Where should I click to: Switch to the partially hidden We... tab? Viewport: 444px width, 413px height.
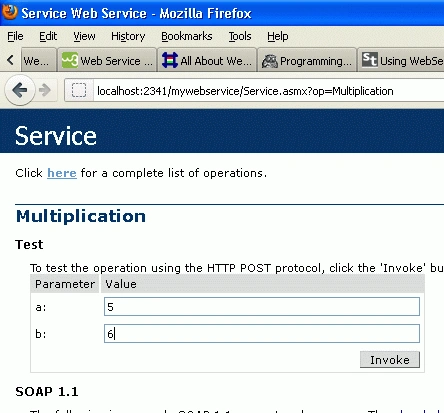(x=38, y=60)
